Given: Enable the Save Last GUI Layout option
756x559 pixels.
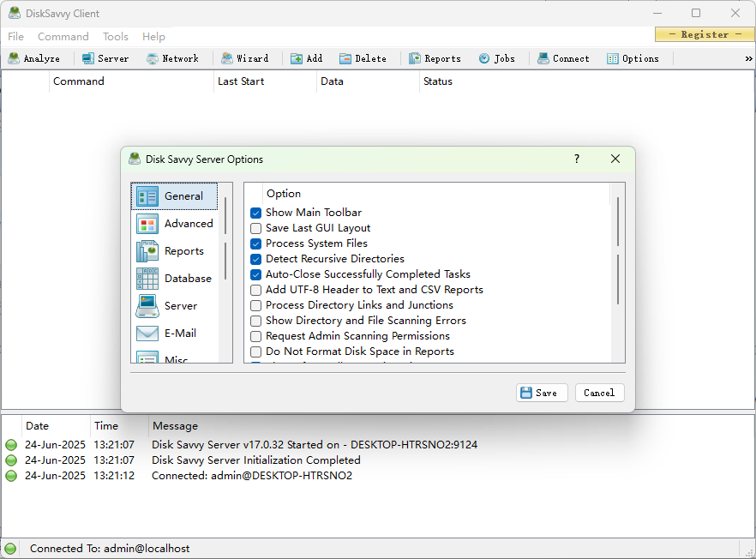Looking at the screenshot, I should click(255, 227).
